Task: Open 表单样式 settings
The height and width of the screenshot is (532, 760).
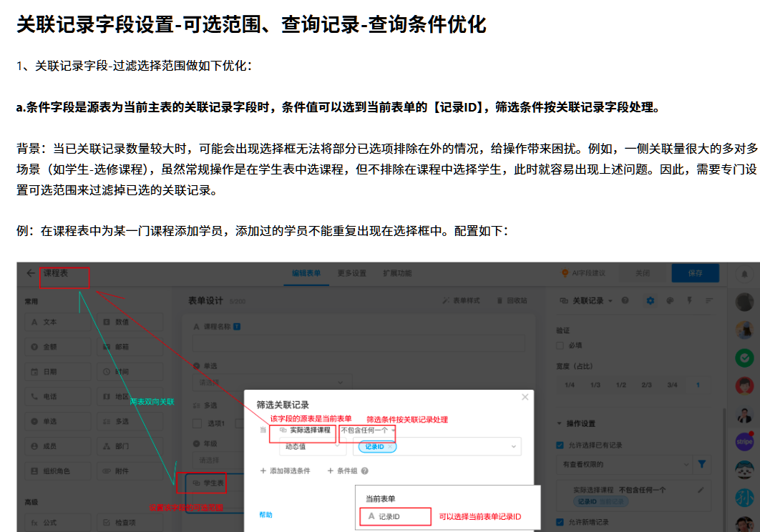Action: [x=462, y=301]
